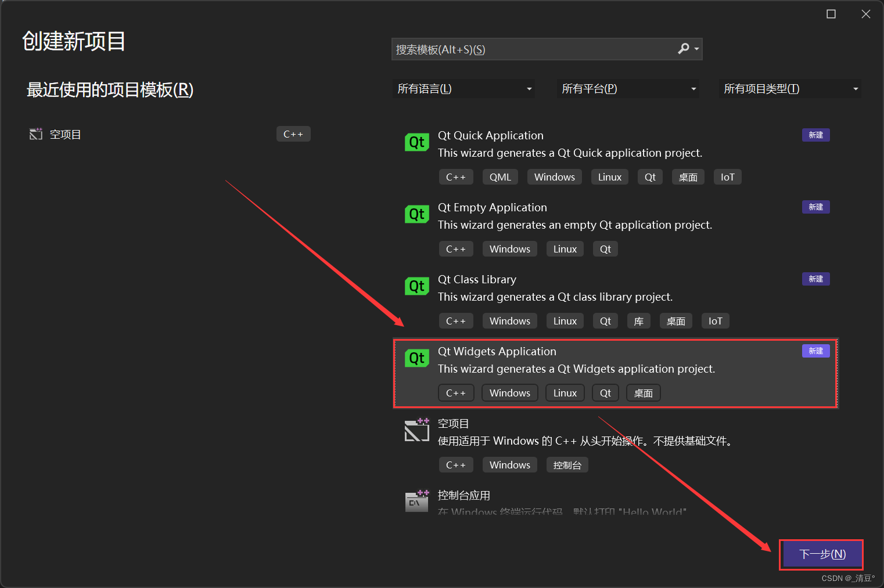The width and height of the screenshot is (884, 588).
Task: Click the C++ tag of recent 空项目
Action: click(293, 134)
